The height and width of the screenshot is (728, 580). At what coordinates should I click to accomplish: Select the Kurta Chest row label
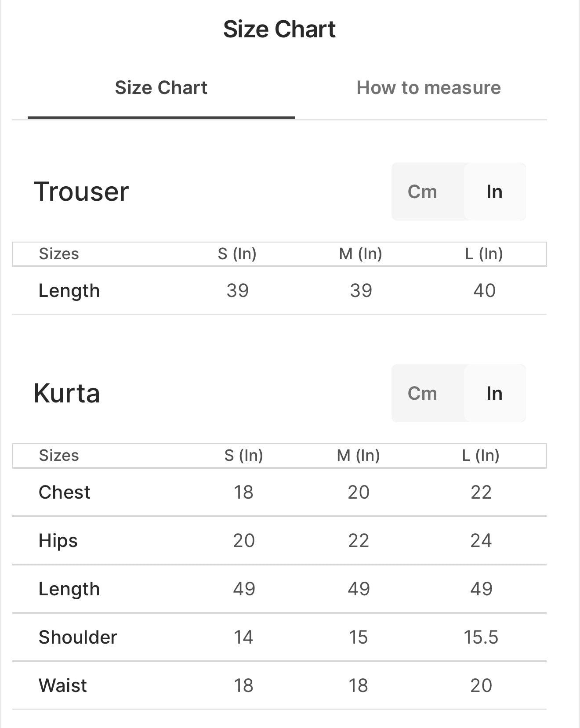click(64, 492)
